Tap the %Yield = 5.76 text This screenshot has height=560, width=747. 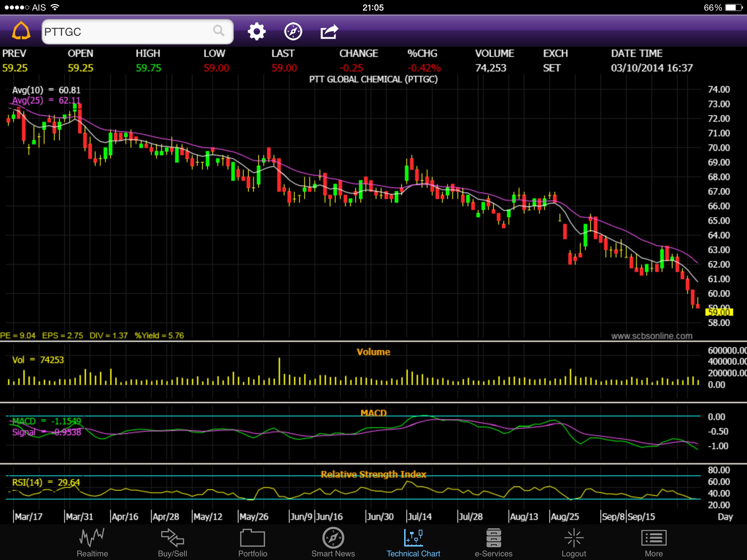coord(159,335)
